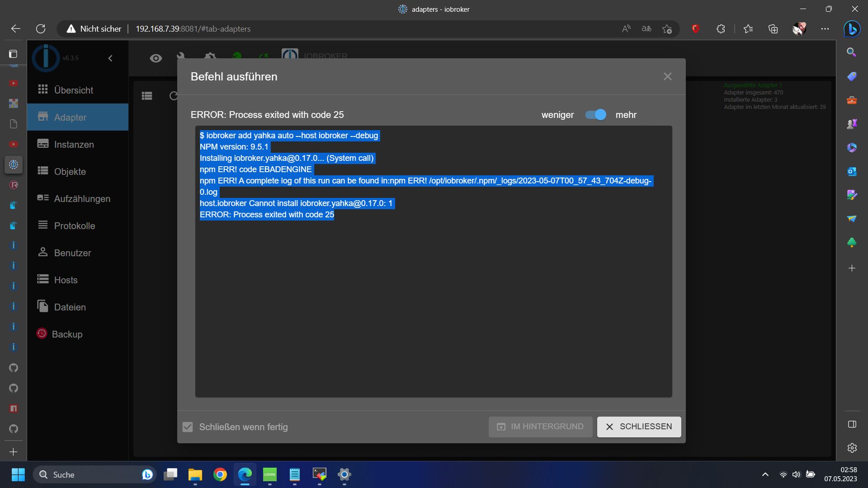Screen dimensions: 868x488
Task: Click the 'npm ERR! code EBADENGINE' line
Action: coord(256,169)
